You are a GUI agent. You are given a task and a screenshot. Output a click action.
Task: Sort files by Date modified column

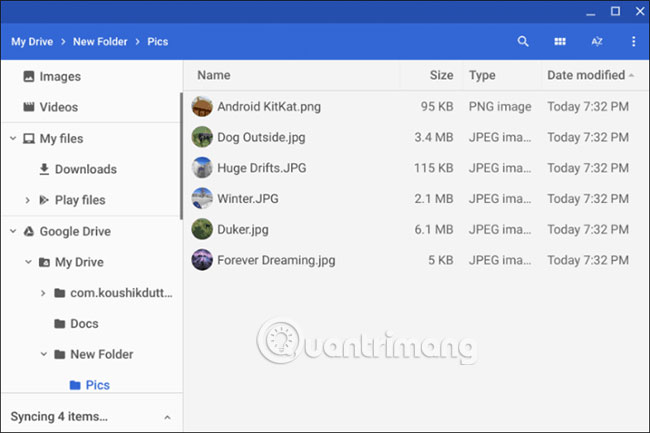(x=585, y=75)
